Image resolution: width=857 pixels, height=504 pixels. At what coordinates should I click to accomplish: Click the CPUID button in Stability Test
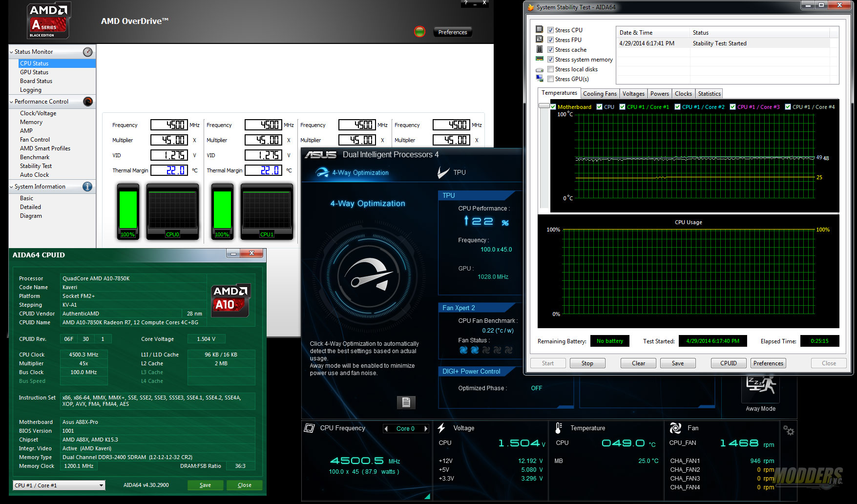pos(729,363)
